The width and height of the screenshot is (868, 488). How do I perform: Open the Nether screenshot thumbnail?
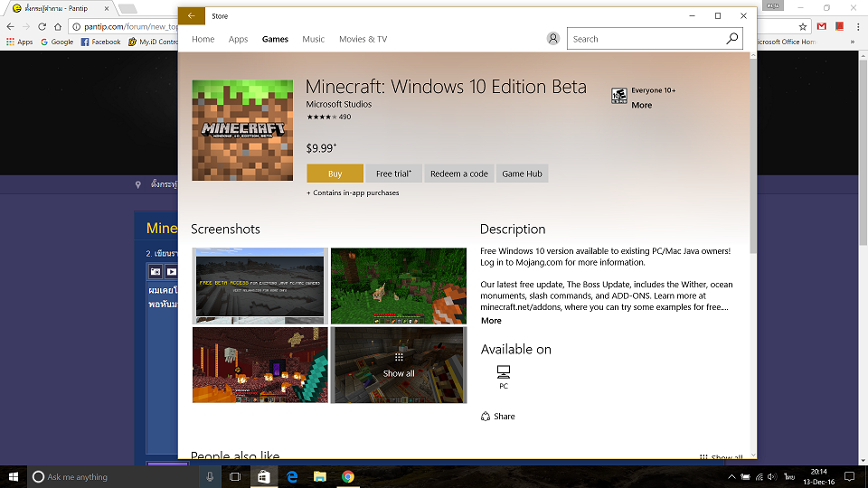pos(260,365)
